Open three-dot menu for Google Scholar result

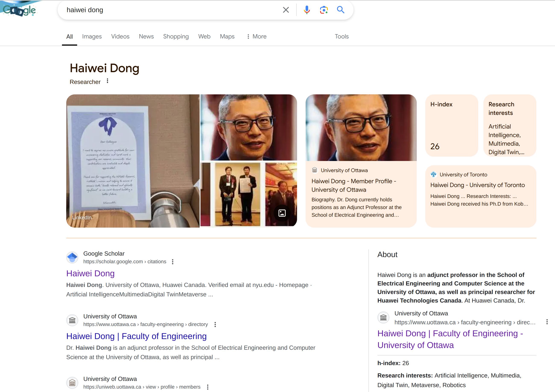(x=173, y=262)
